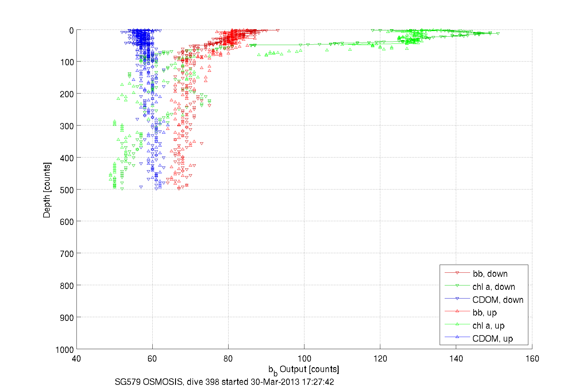This screenshot has width=588, height=392.
Task: Click the y-axis tick label 0
Action: [72, 30]
